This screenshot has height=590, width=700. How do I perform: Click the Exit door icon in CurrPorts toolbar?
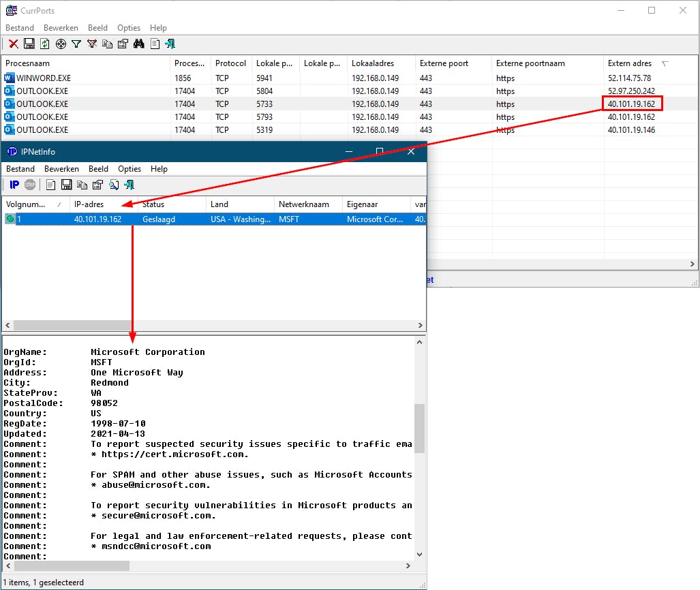(170, 44)
